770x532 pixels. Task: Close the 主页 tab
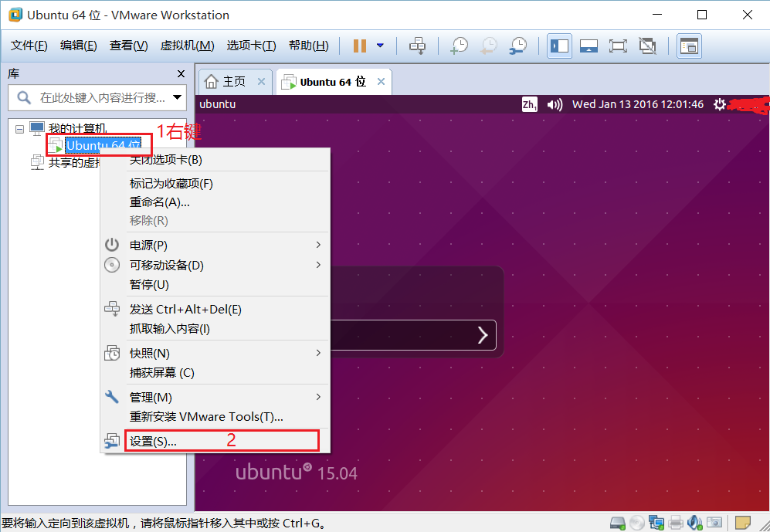(261, 82)
